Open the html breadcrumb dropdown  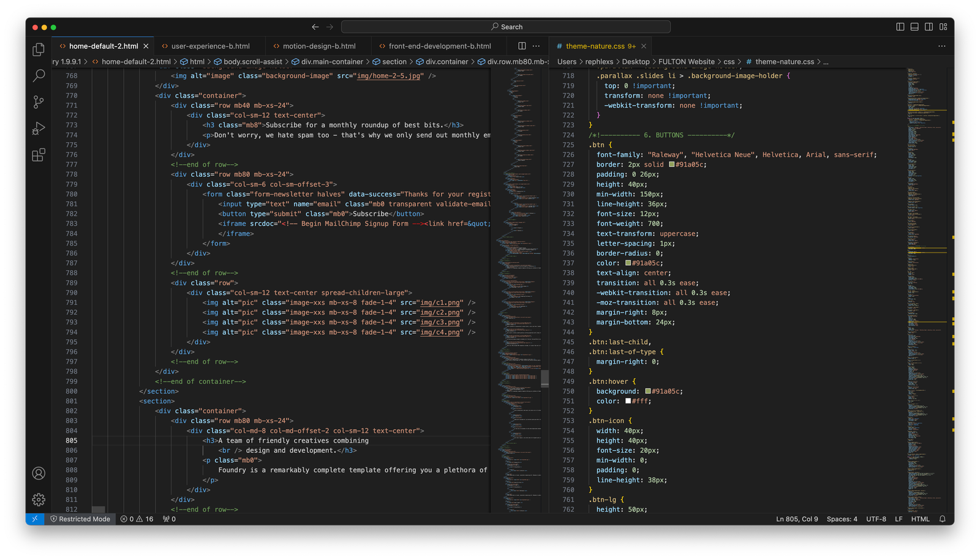click(x=192, y=61)
